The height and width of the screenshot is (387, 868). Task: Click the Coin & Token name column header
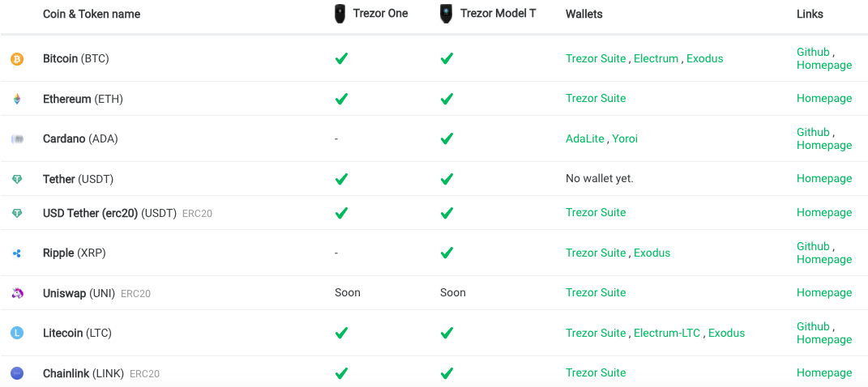pyautogui.click(x=92, y=14)
